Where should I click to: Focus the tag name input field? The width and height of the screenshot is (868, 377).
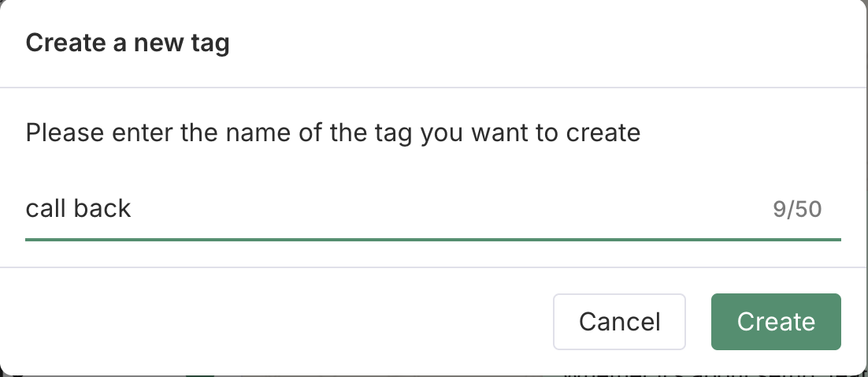pos(394,209)
